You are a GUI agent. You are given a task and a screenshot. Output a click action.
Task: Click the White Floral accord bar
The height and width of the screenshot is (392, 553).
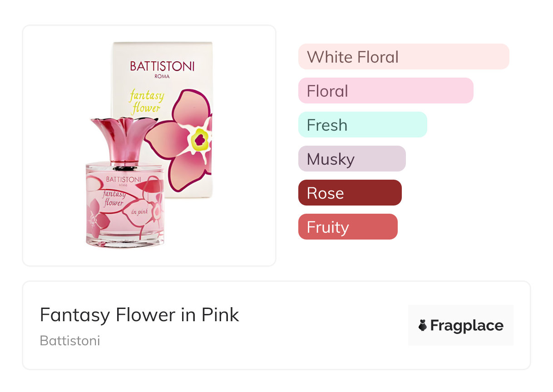403,57
